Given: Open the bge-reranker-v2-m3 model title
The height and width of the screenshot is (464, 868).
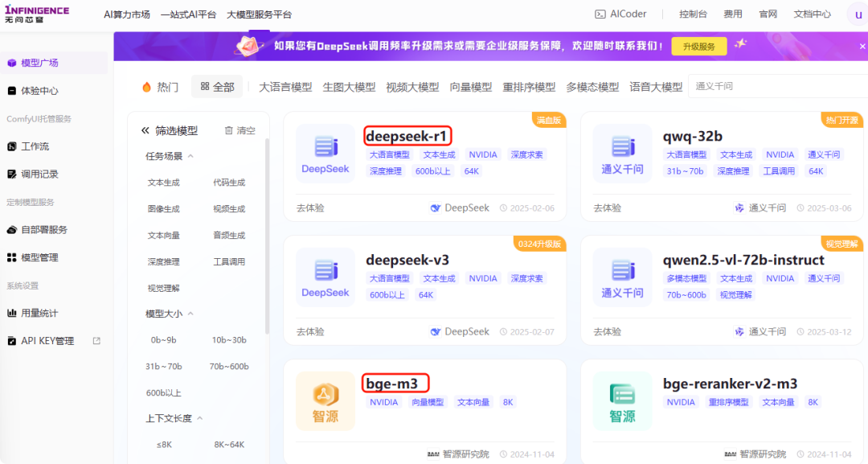Looking at the screenshot, I should coord(730,384).
